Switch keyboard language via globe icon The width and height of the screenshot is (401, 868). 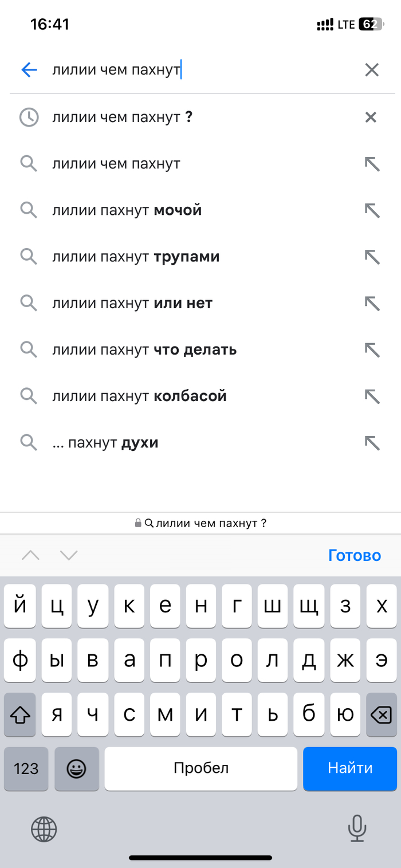pyautogui.click(x=44, y=829)
